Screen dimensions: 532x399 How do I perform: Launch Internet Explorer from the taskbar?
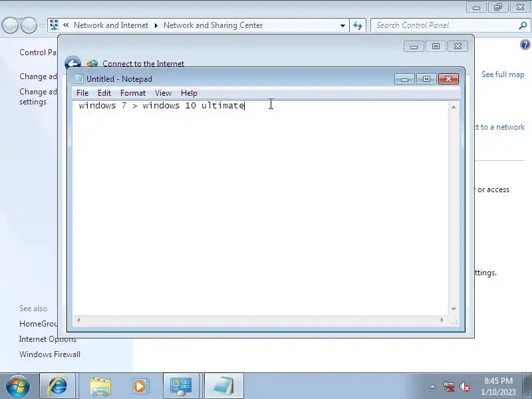[x=57, y=386]
